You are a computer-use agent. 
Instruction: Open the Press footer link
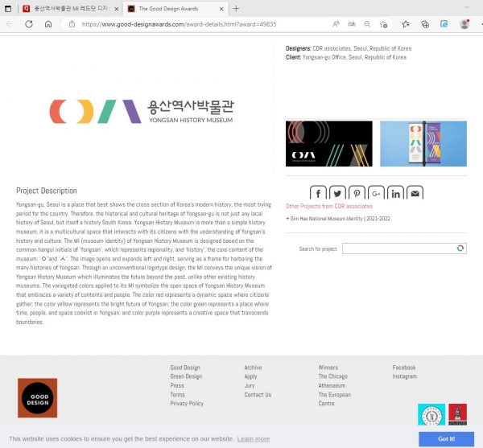click(x=177, y=385)
